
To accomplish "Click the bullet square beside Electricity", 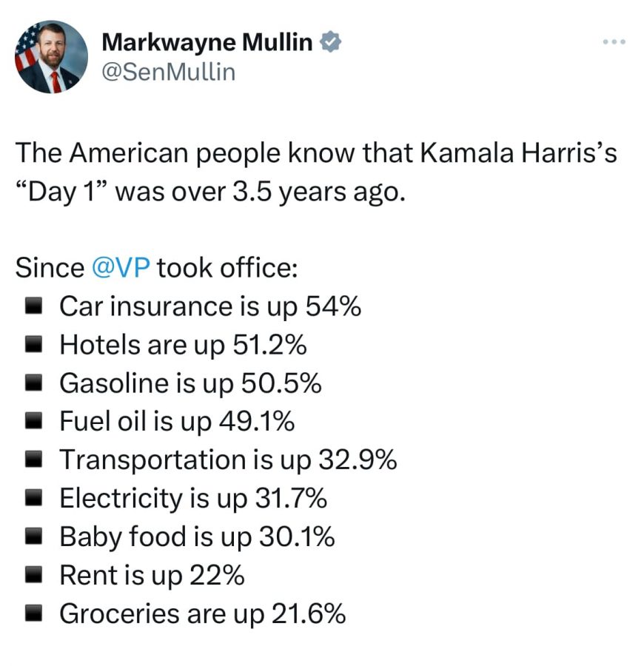I will tap(32, 499).
